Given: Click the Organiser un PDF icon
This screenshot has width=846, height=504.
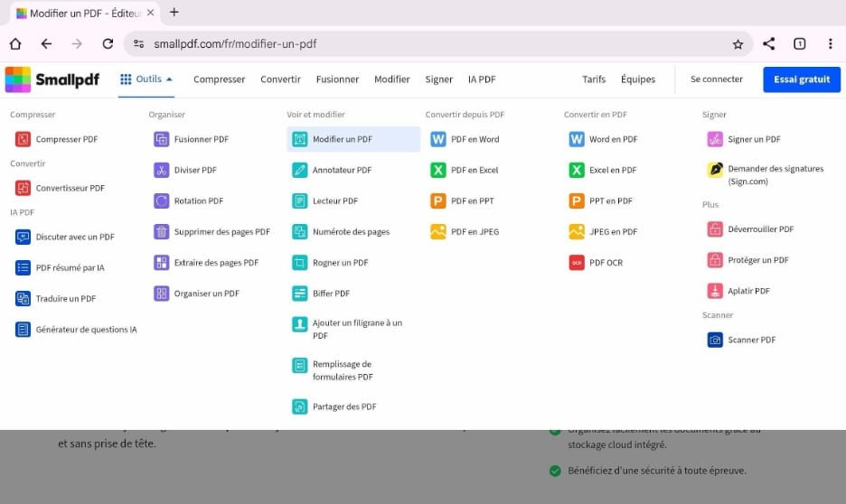Looking at the screenshot, I should [x=161, y=294].
